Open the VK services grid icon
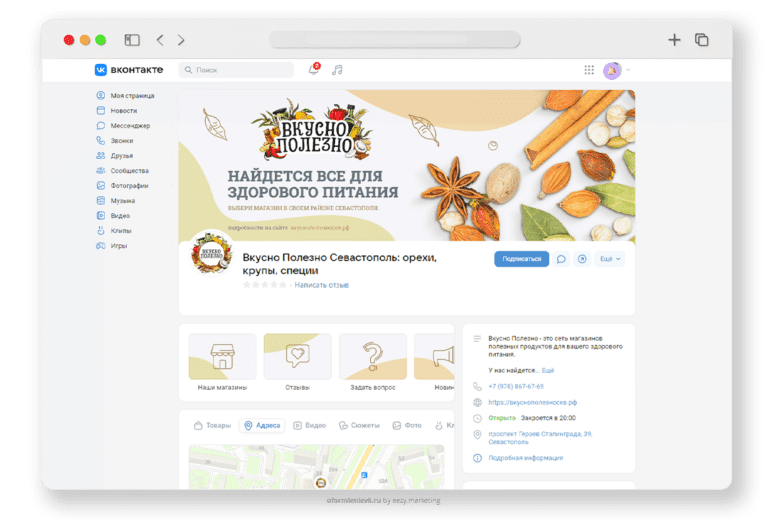The height and width of the screenshot is (531, 768). 589,70
